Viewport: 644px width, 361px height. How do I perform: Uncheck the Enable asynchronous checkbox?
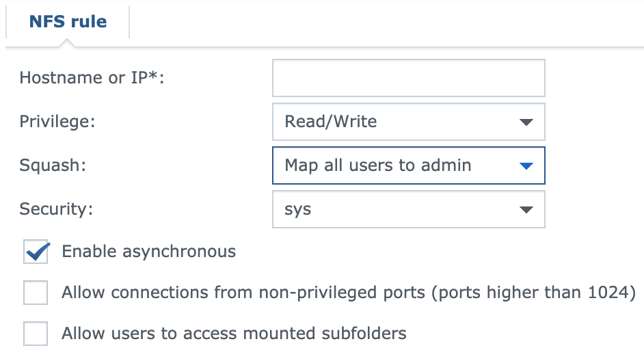click(x=36, y=252)
